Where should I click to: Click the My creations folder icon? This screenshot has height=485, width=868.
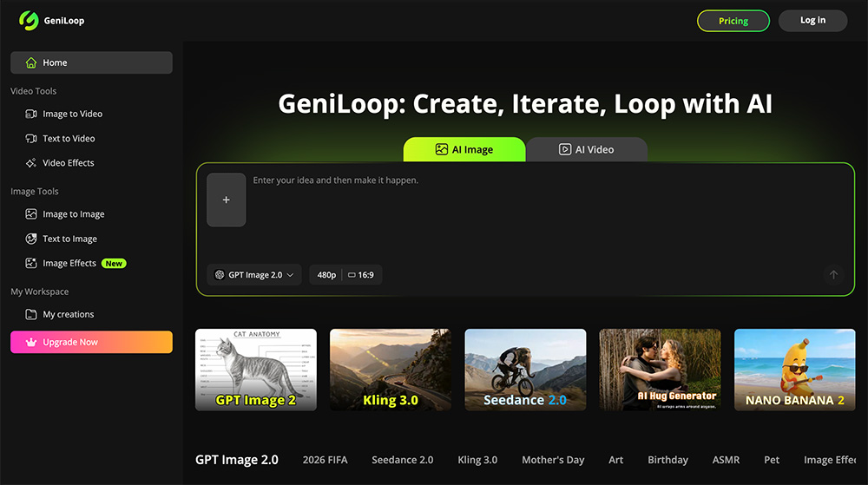pos(31,314)
